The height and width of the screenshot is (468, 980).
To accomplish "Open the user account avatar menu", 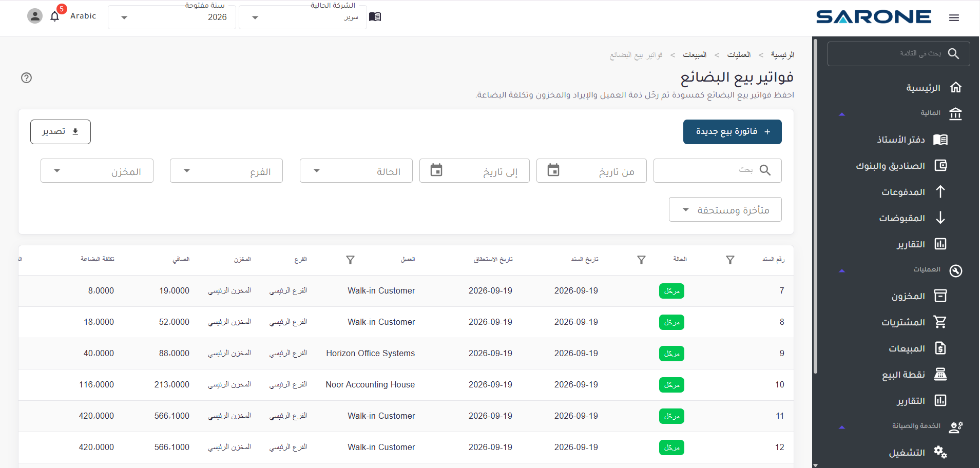I will pyautogui.click(x=35, y=16).
